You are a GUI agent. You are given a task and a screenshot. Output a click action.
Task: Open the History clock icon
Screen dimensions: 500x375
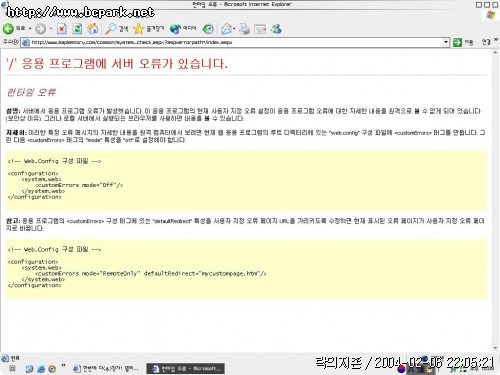208,29
